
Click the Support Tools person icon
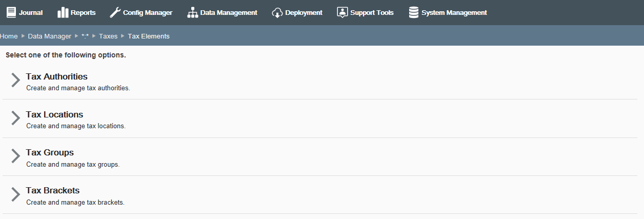pos(343,12)
